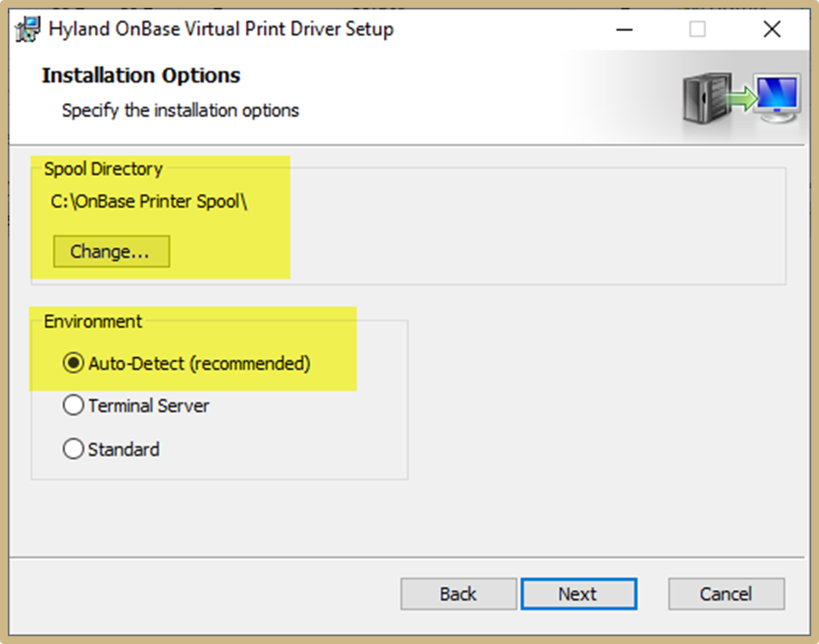Select the Auto-Detect (recommended) environment option

click(73, 364)
